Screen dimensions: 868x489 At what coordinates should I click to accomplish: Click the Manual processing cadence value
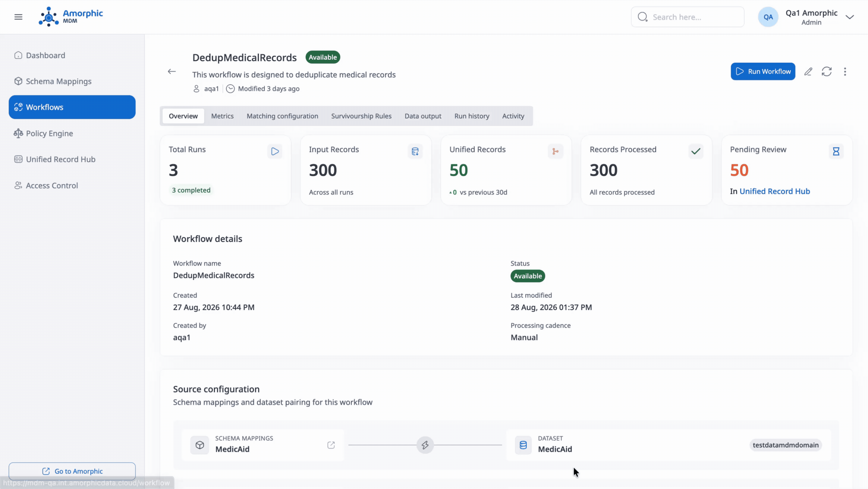point(524,337)
